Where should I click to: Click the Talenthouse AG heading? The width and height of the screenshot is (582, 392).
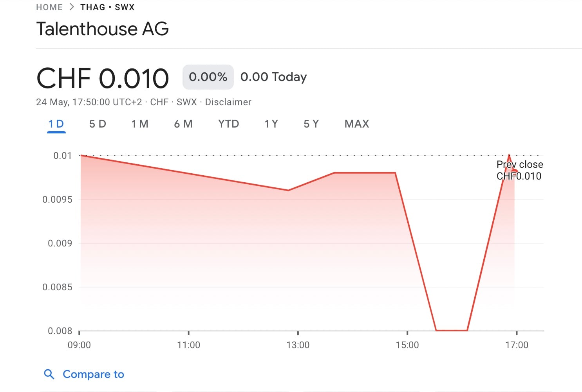click(x=103, y=29)
